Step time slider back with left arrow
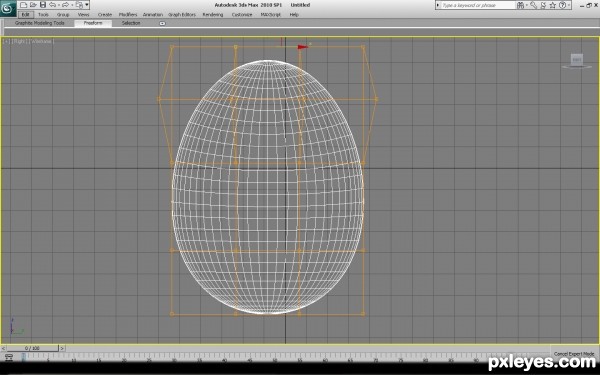This screenshot has height=375, width=600. [3, 348]
